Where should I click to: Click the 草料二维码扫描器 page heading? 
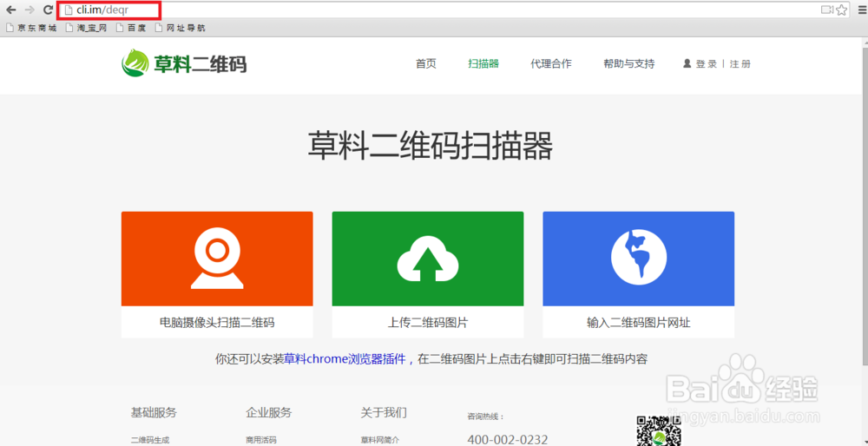[431, 146]
